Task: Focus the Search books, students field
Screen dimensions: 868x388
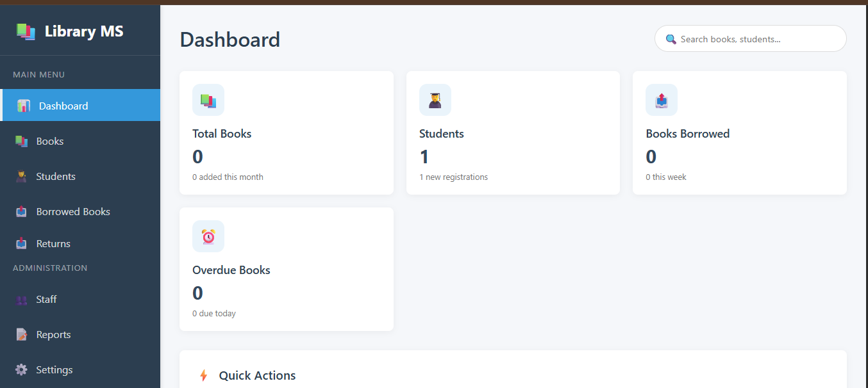Action: (x=750, y=39)
